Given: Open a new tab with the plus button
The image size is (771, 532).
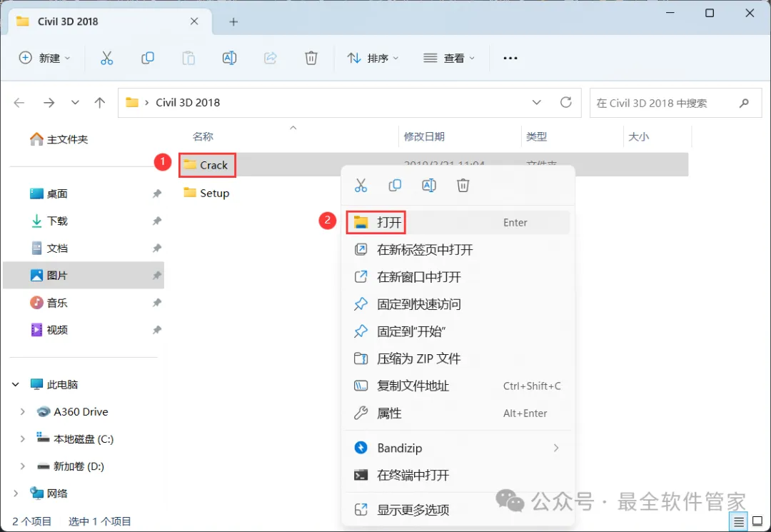Looking at the screenshot, I should tap(233, 21).
